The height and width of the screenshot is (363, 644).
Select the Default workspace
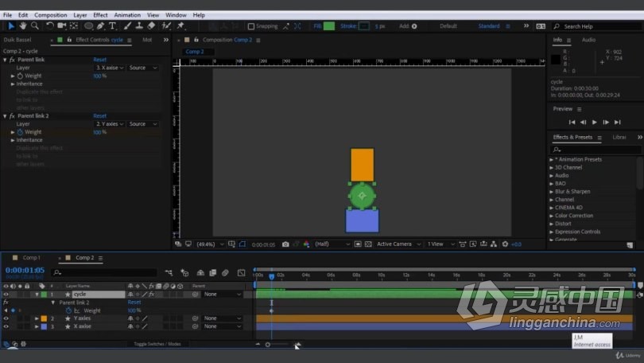448,26
